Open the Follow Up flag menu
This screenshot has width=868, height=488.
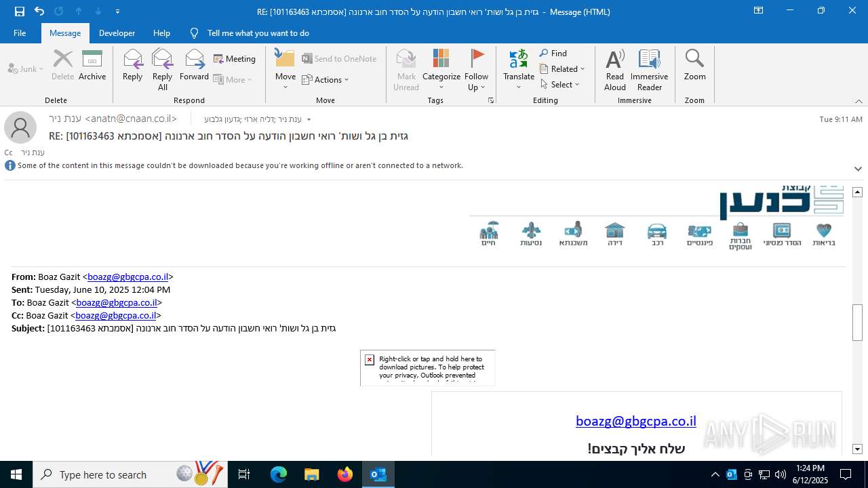click(476, 70)
